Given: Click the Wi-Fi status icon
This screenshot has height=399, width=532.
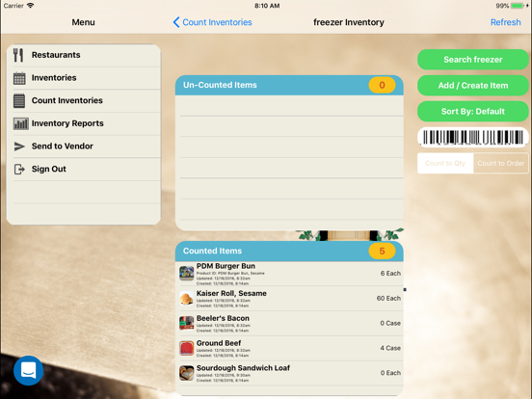Looking at the screenshot, I should tap(31, 6).
